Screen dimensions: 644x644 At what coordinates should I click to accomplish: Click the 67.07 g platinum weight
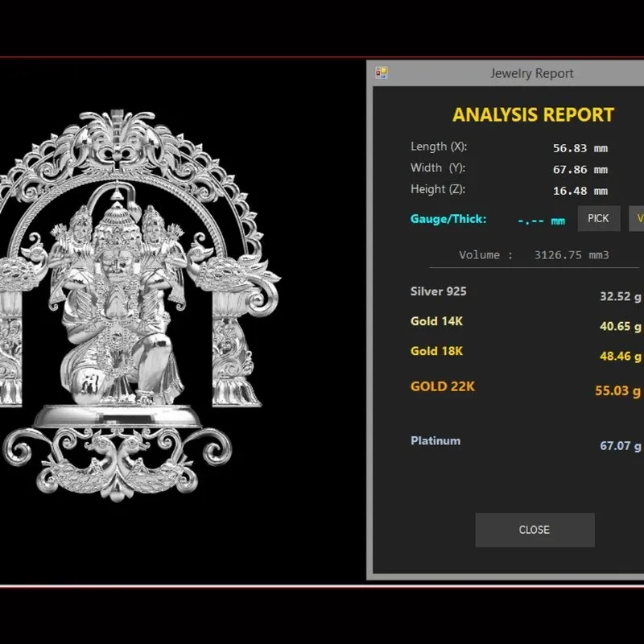[x=620, y=446]
